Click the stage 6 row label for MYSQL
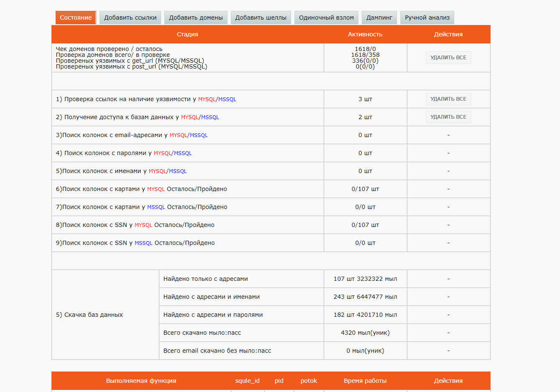The width and height of the screenshot is (560, 392). point(141,189)
